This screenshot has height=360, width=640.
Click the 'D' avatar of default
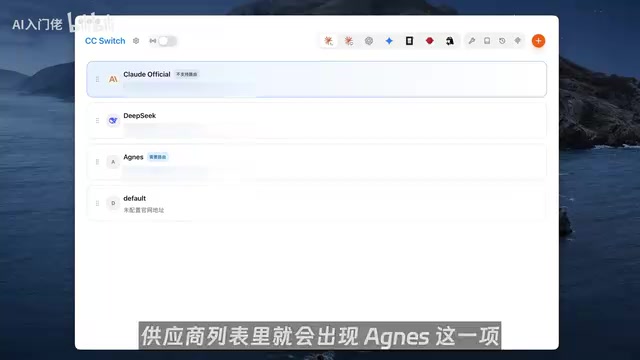point(113,203)
